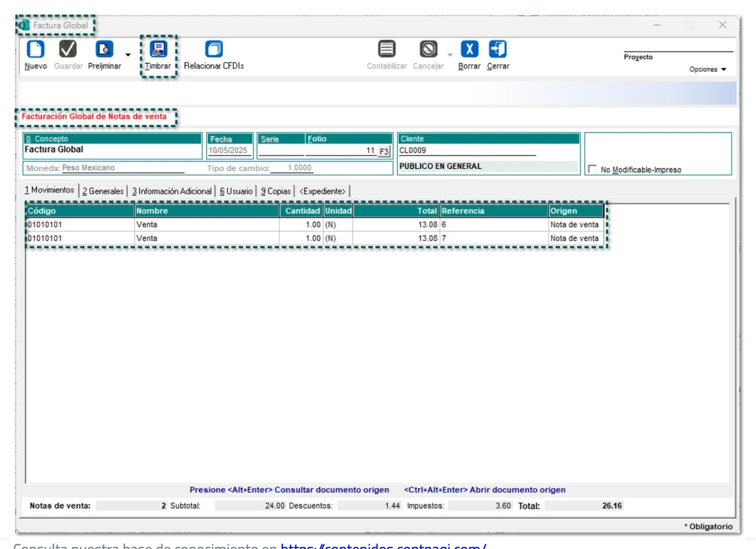Click the PUBLICO EN GENERAL client name
Viewport: 756px width, 549px height.
441,166
